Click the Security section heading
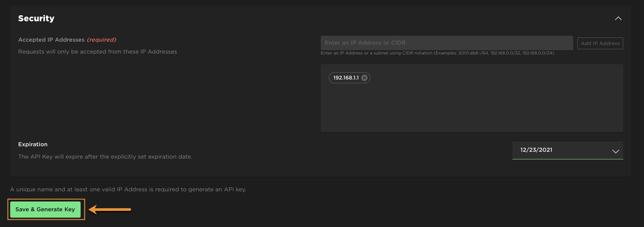644x227 pixels. 36,19
